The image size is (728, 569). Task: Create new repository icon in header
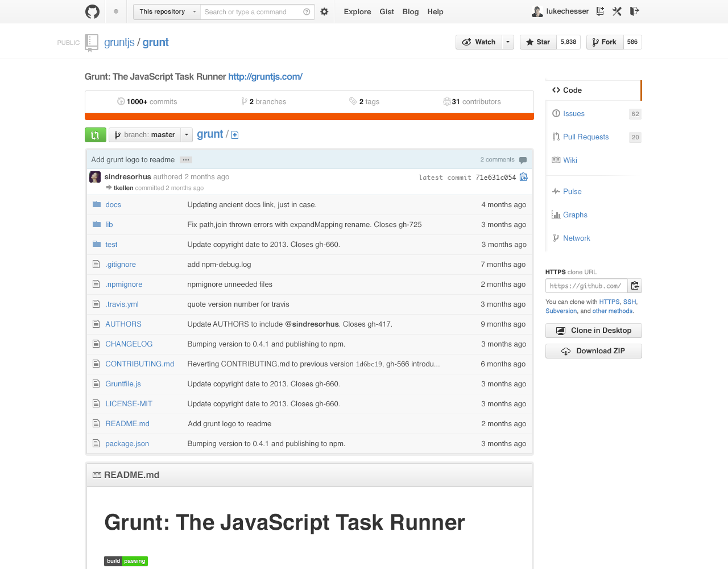(600, 11)
